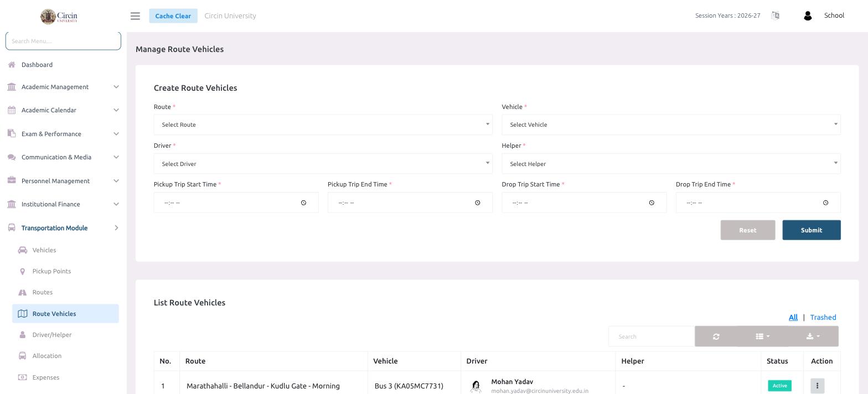The height and width of the screenshot is (394, 868).
Task: Show Trashed route vehicles link
Action: click(823, 317)
